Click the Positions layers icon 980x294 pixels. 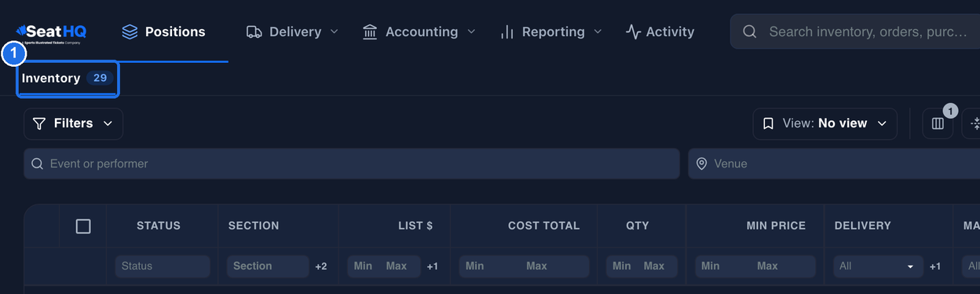point(130,32)
